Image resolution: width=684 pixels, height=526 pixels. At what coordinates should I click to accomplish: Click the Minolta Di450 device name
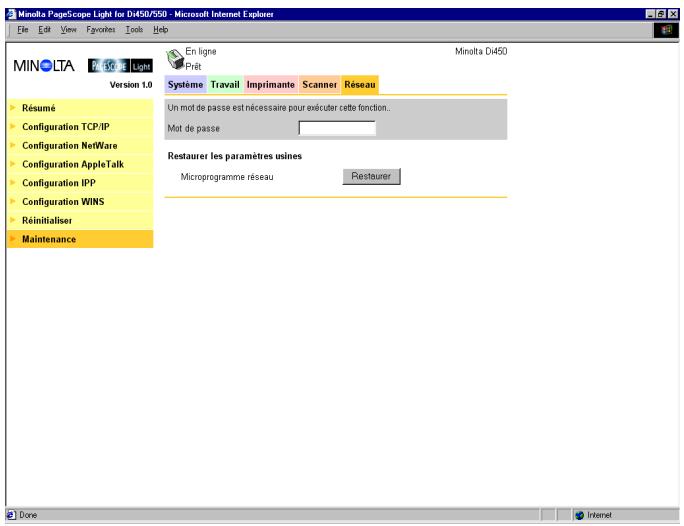pyautogui.click(x=481, y=51)
